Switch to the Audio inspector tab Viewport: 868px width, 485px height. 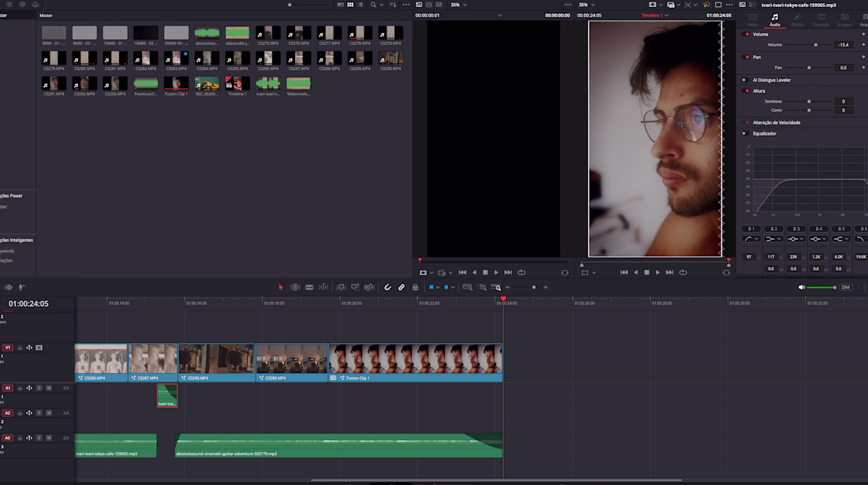774,20
